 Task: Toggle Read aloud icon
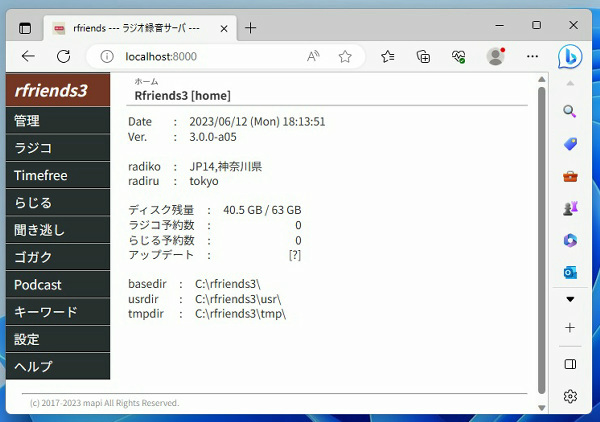(313, 57)
